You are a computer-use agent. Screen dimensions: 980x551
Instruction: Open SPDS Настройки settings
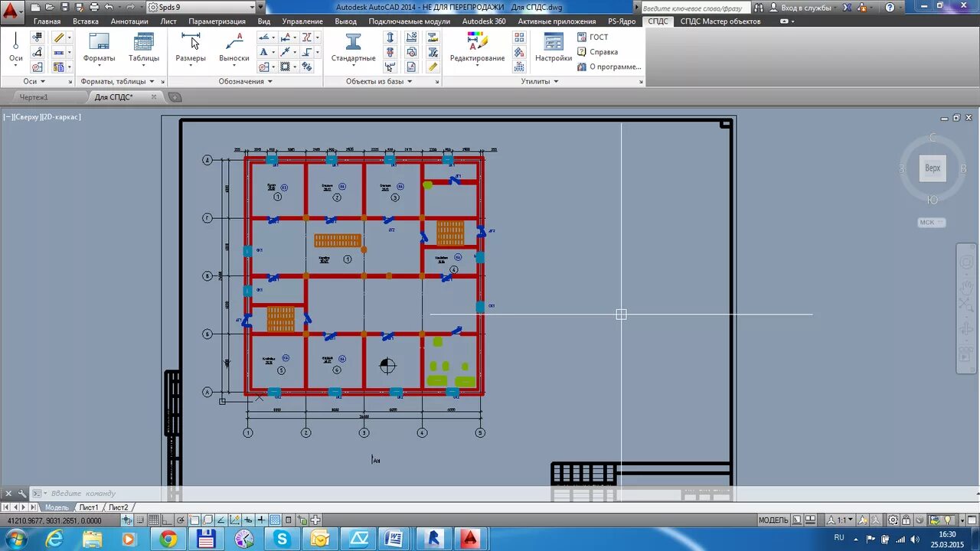(554, 47)
